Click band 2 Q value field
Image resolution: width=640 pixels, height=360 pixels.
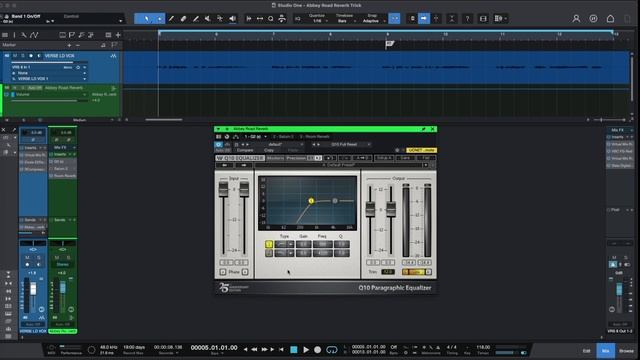tap(342, 253)
